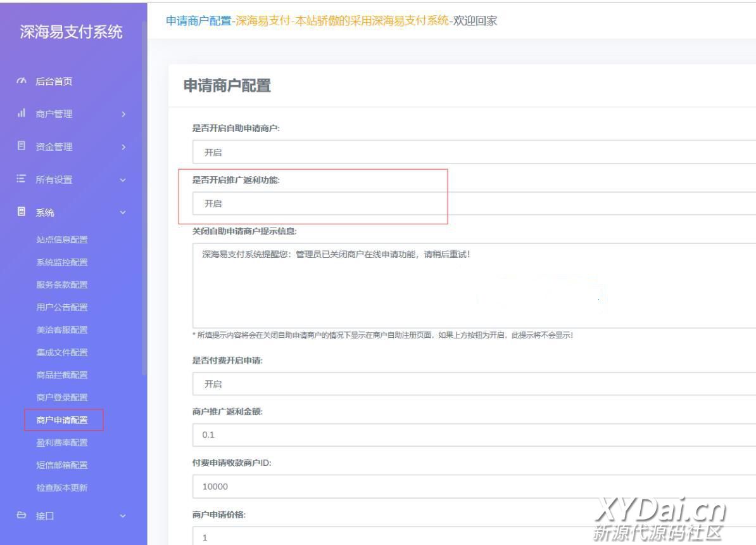This screenshot has height=545, width=756.
Task: Click the list icon beside 所有设置
Action: coord(22,179)
